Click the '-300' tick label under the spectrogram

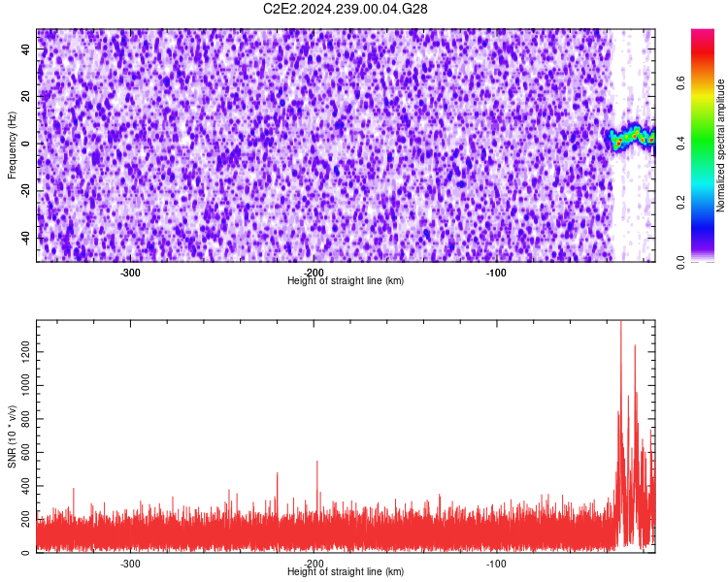tap(130, 273)
